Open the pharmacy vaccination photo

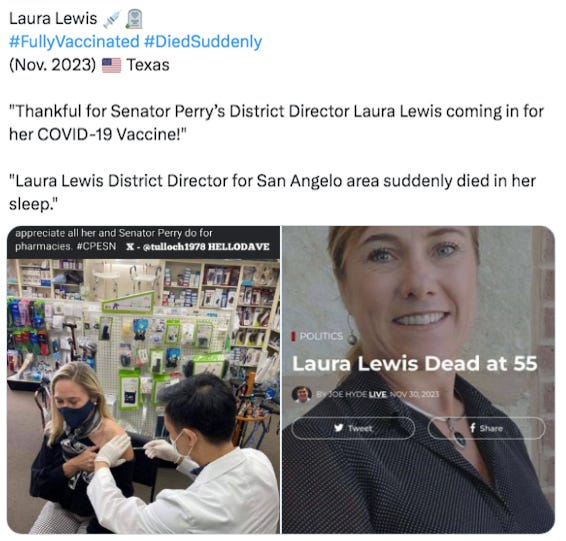point(143,380)
